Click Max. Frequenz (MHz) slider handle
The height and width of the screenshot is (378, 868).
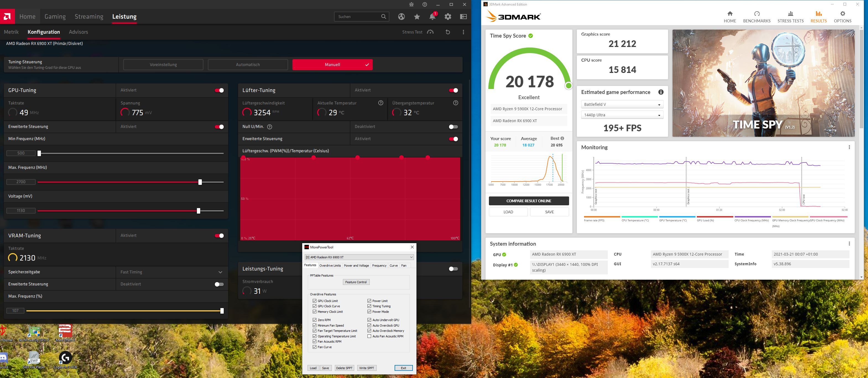pos(200,182)
